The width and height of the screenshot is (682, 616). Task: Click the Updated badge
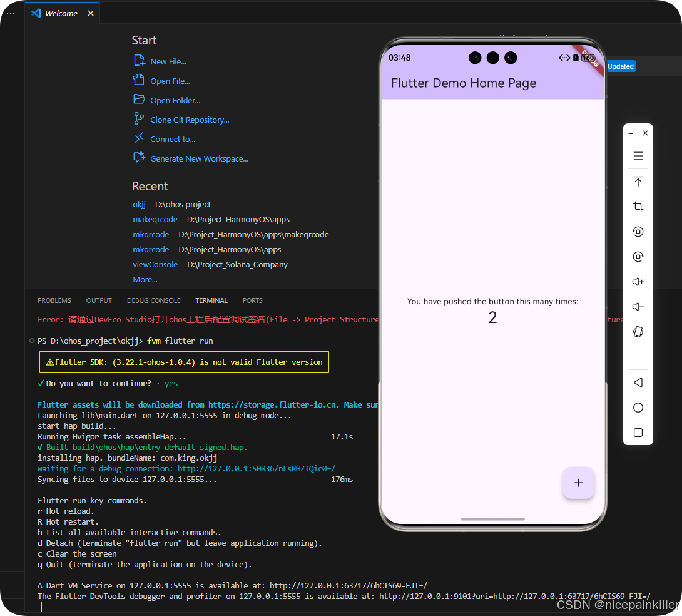[621, 66]
